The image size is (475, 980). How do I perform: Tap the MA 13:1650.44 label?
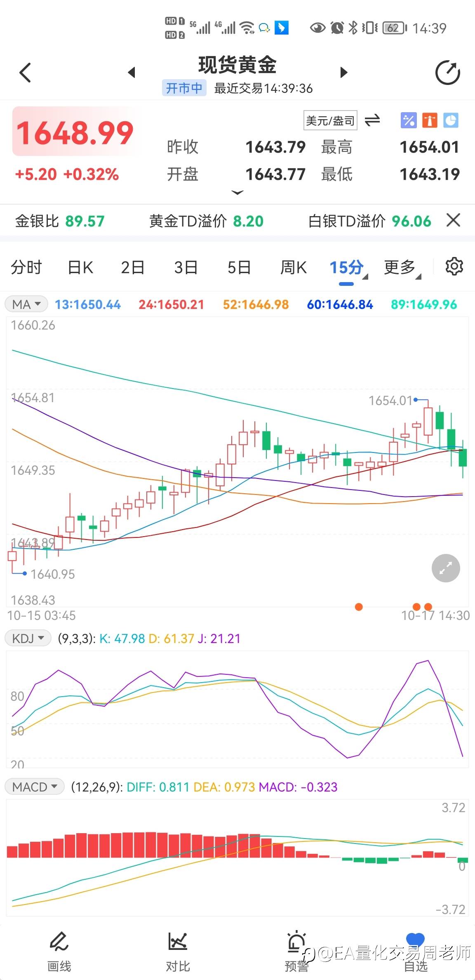click(88, 304)
